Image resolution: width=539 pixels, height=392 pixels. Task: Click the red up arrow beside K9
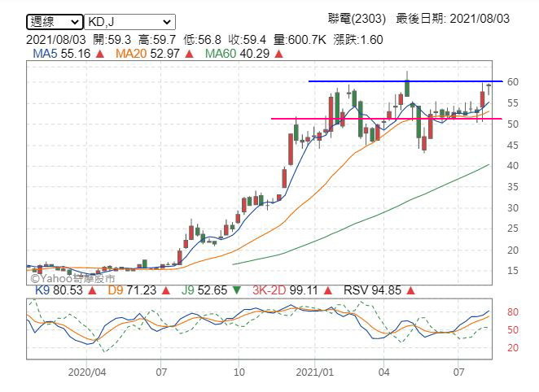click(92, 291)
